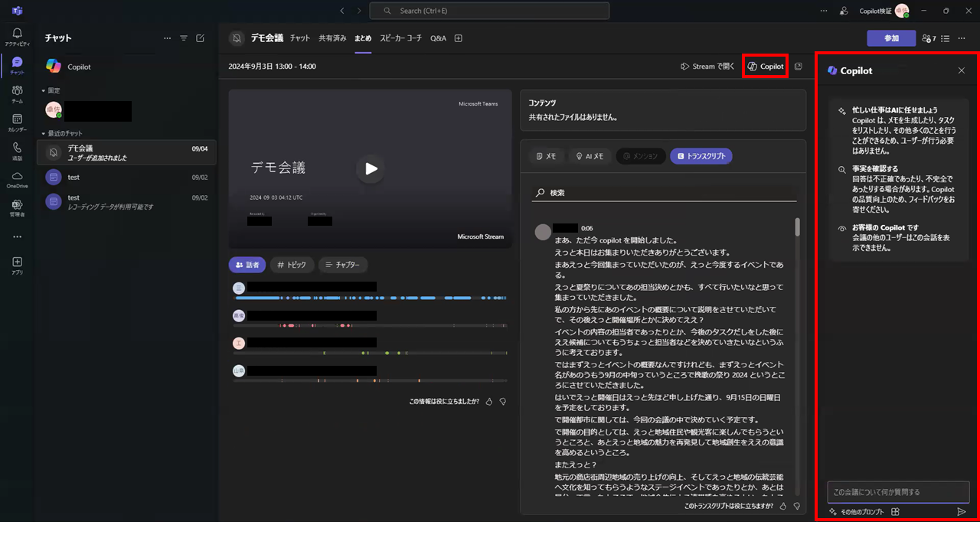Screen dimensions: 980x551
Task: Click the transcript panel scrollbar
Action: coord(797,227)
